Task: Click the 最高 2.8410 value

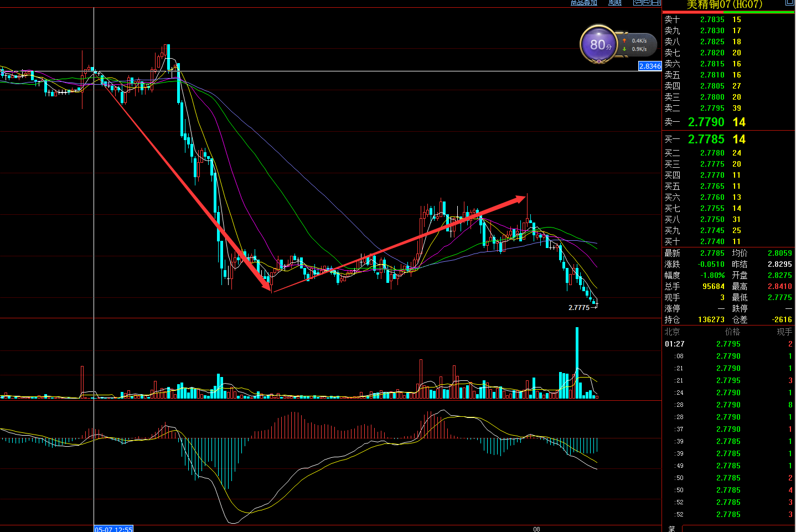Action: coord(779,286)
